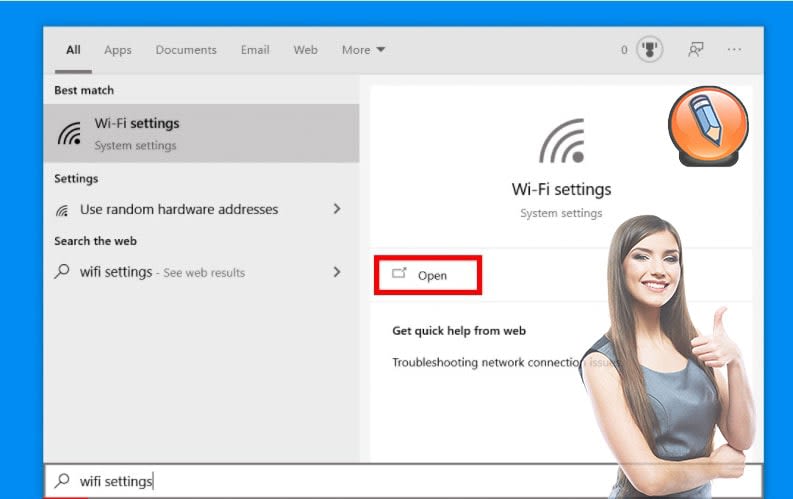Click the rewards trophy badge icon

click(x=649, y=50)
